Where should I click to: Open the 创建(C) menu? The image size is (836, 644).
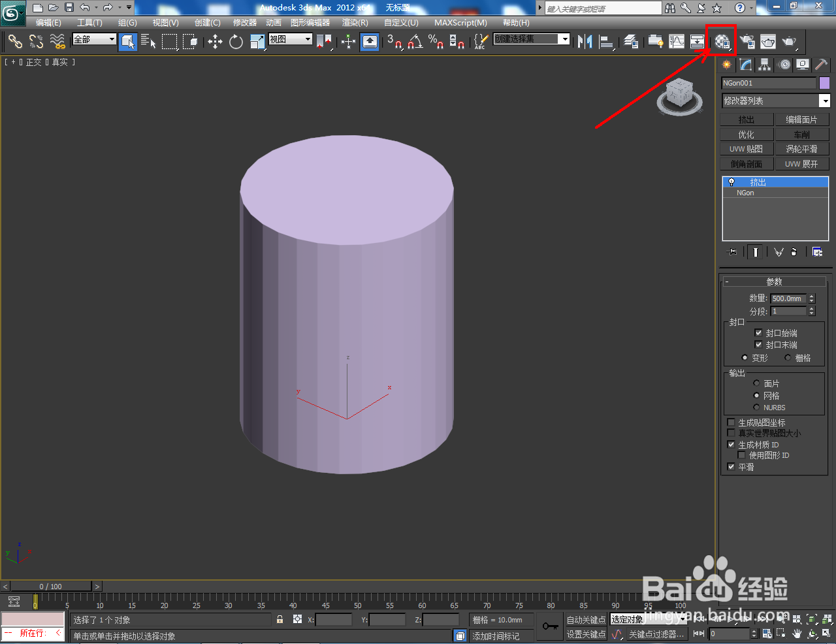click(208, 23)
